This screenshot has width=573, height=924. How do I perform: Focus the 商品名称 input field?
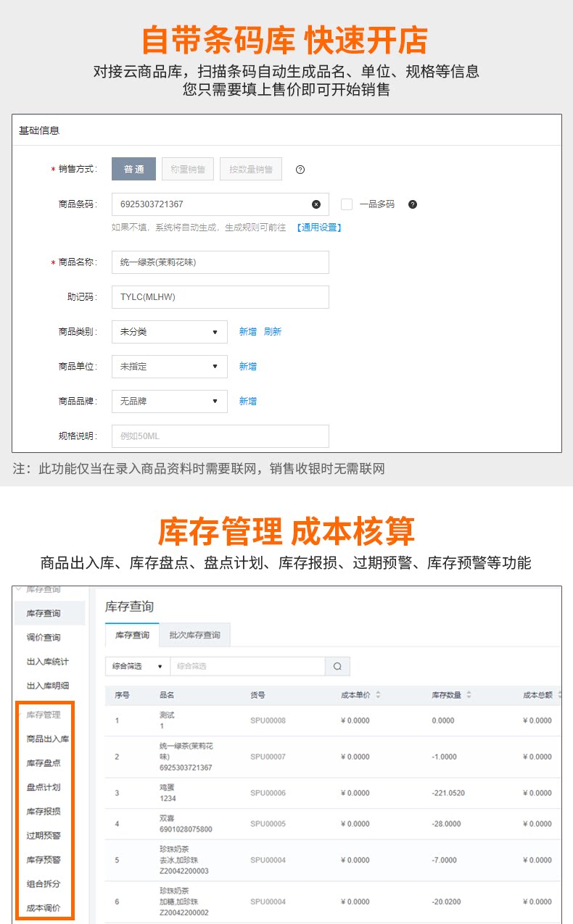pyautogui.click(x=220, y=262)
